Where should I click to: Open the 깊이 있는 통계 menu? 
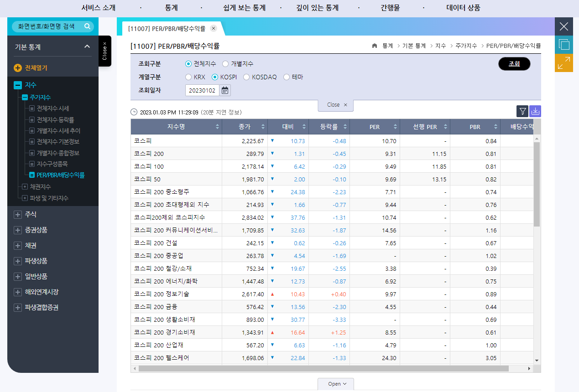point(317,8)
